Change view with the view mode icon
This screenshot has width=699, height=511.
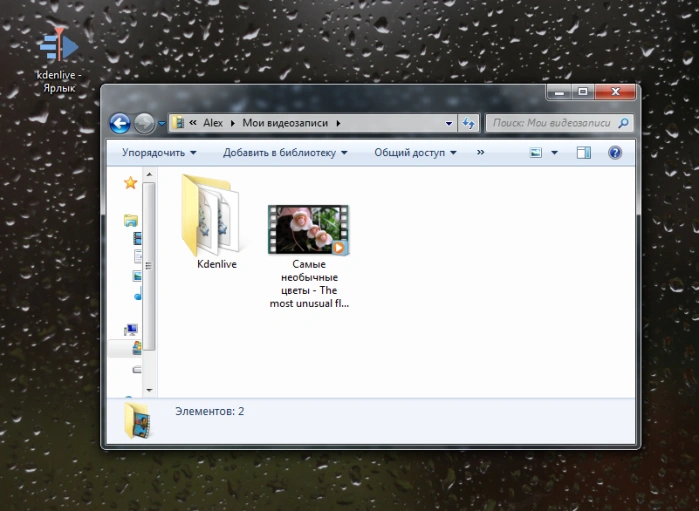(x=535, y=153)
